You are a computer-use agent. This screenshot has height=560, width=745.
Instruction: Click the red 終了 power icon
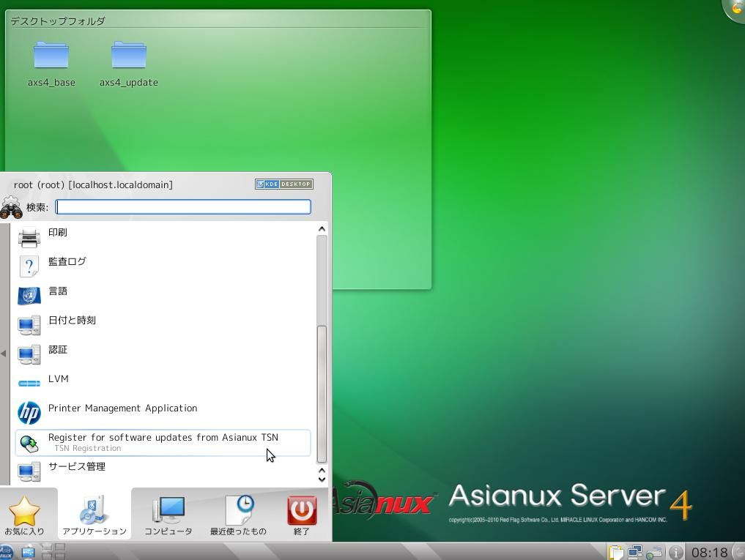click(300, 511)
